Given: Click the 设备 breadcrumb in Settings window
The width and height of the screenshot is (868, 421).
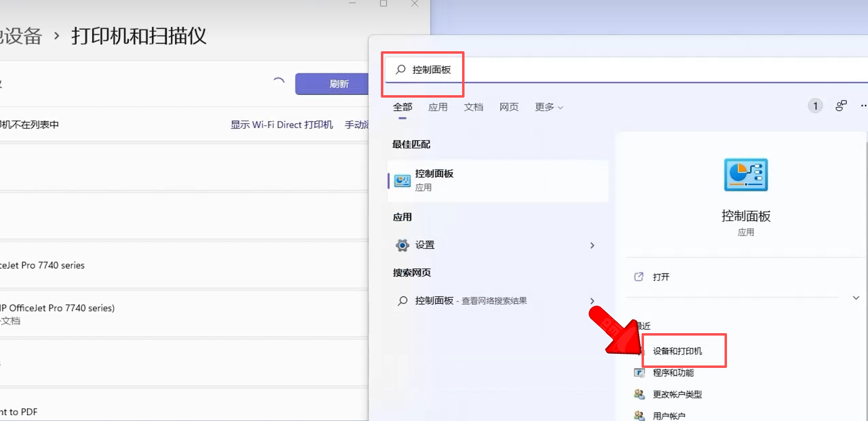Looking at the screenshot, I should pos(21,36).
